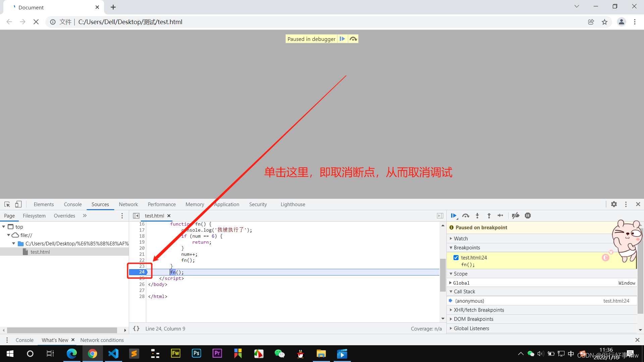
Task: Pretty print the source with braces icon
Action: (x=136, y=328)
